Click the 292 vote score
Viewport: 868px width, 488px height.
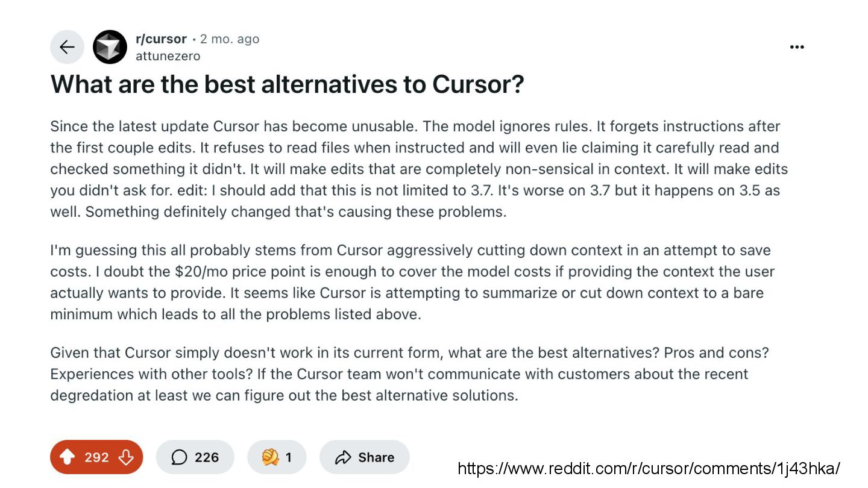[96, 457]
